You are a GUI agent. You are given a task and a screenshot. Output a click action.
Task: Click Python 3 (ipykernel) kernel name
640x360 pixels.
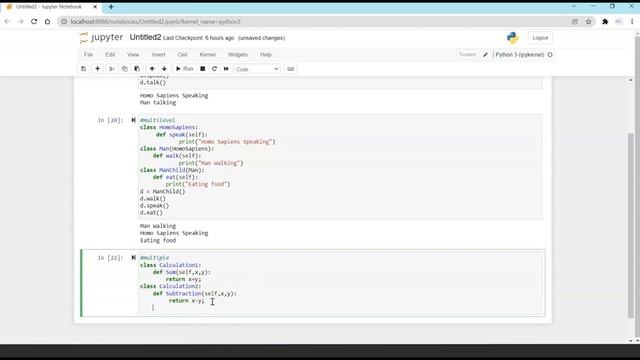[x=520, y=55]
